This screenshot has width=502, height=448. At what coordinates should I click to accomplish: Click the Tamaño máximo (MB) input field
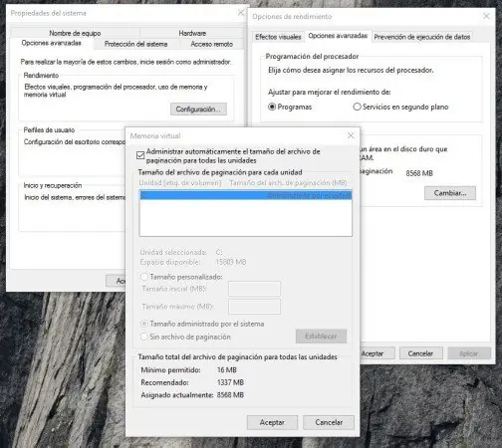[x=254, y=307]
